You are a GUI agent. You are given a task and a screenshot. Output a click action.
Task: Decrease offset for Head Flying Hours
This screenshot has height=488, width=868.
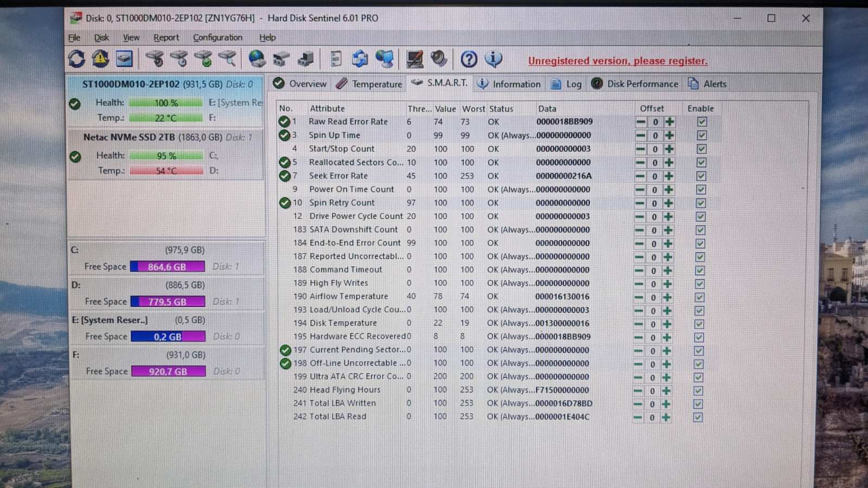pos(638,391)
